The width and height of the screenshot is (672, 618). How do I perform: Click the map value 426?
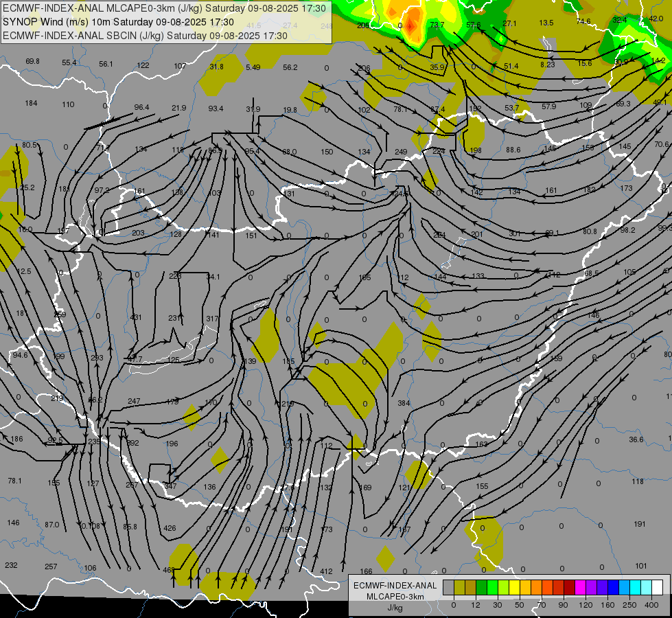[170, 528]
